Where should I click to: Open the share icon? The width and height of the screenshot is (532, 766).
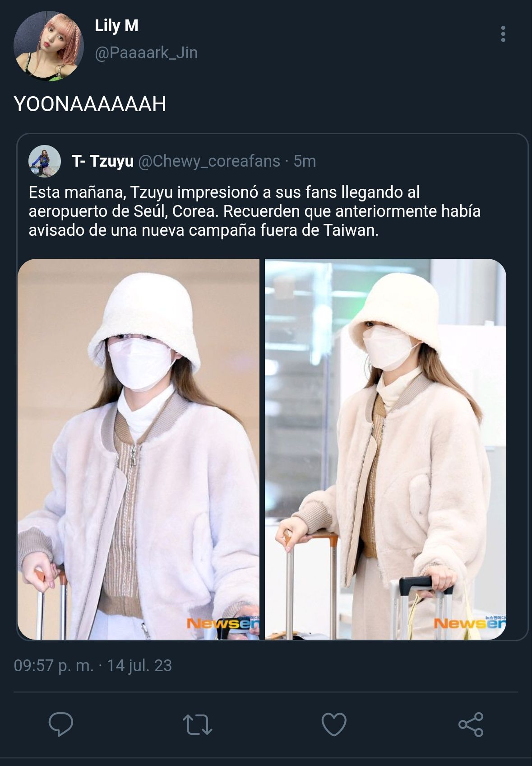coord(471,724)
